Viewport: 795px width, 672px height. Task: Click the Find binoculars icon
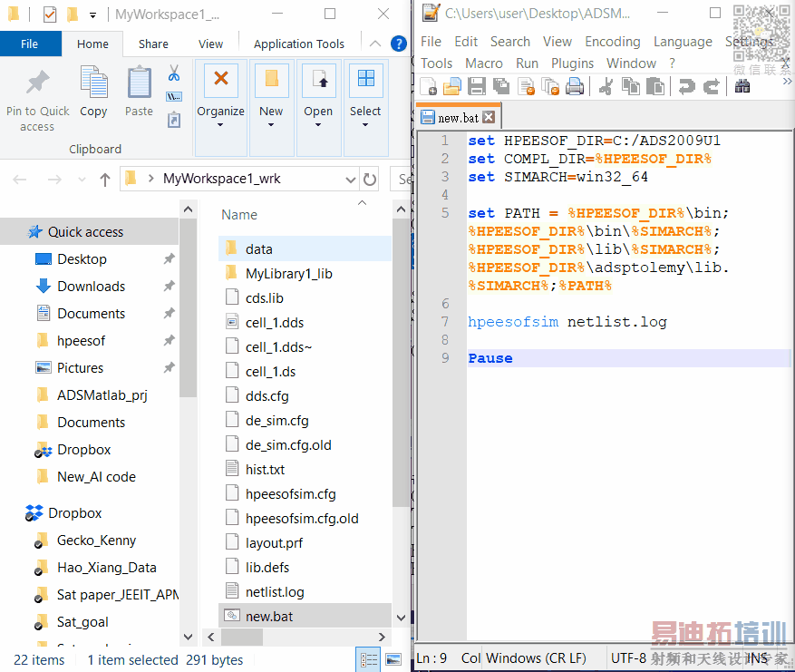(x=742, y=86)
